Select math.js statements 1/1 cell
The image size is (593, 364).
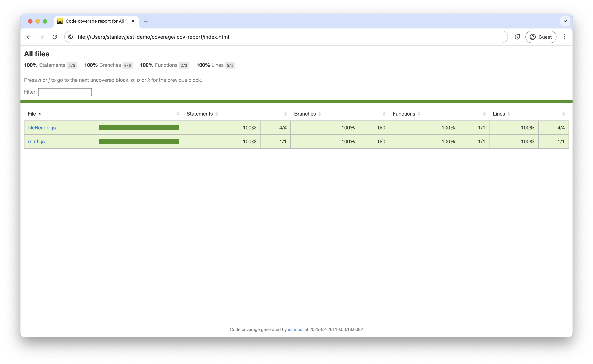(276, 141)
